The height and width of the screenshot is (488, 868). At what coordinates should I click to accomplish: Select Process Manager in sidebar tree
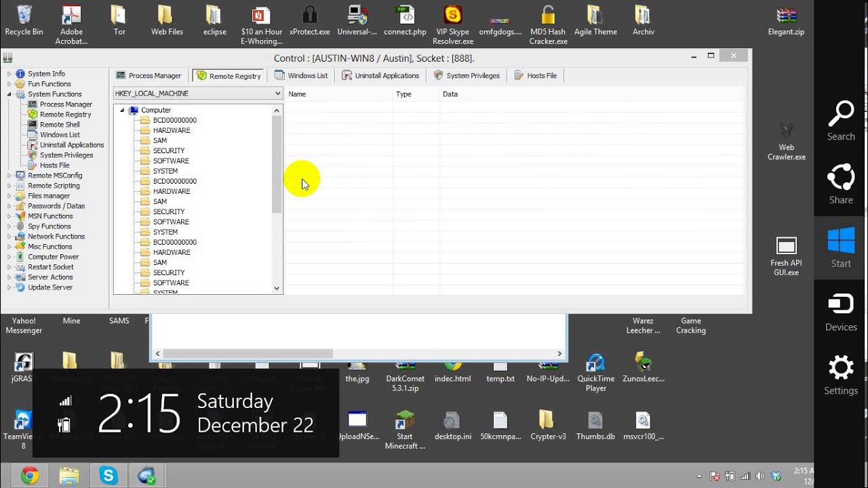pos(66,104)
